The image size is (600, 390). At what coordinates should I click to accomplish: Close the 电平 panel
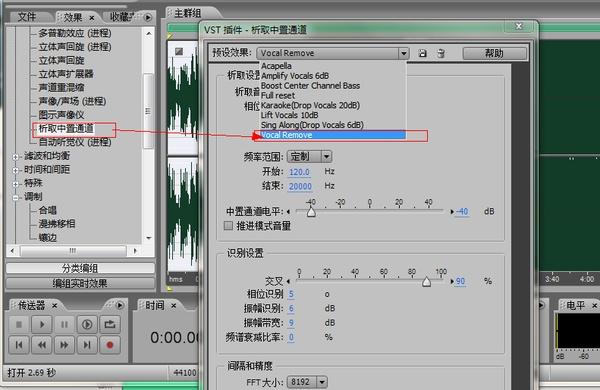pos(594,305)
